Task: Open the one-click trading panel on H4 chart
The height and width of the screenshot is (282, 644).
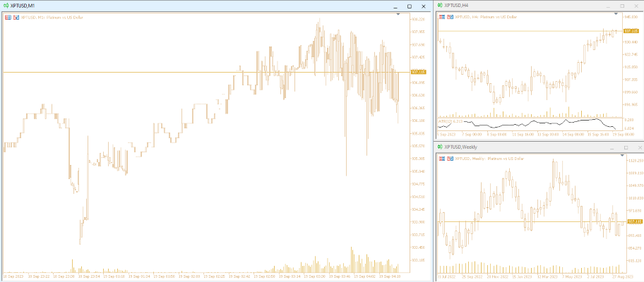Action: [442, 16]
